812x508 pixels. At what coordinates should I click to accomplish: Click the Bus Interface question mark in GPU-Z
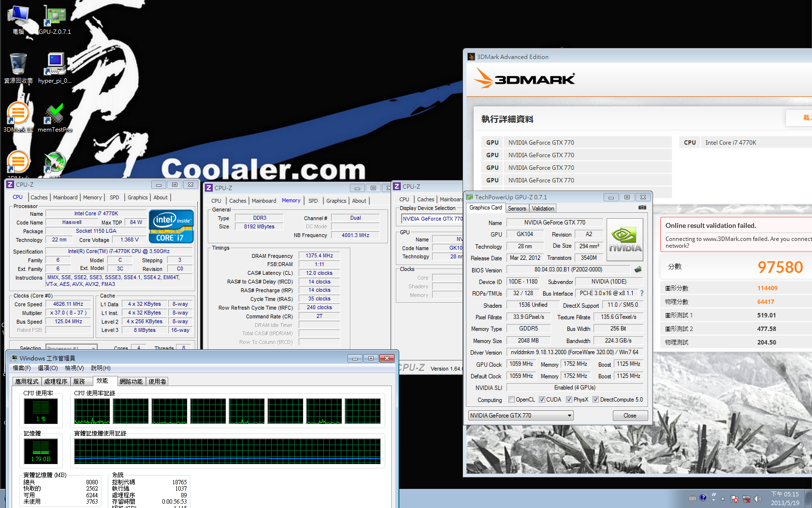click(x=642, y=293)
